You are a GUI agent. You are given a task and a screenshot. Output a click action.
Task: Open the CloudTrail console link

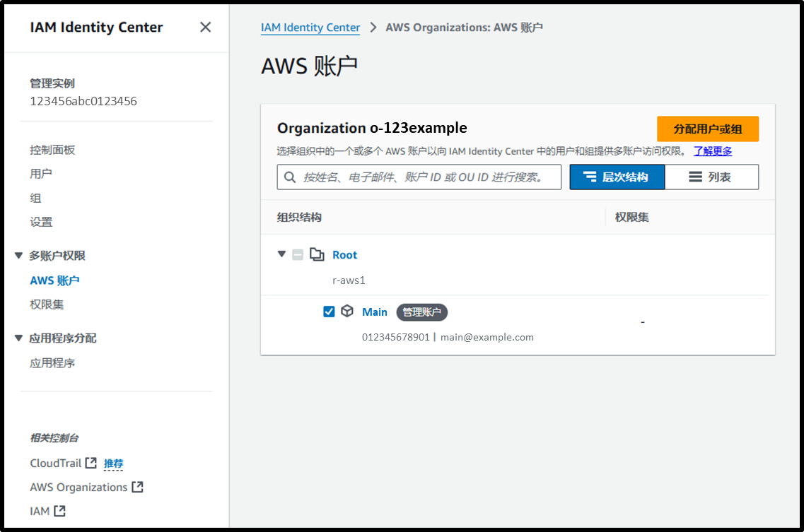pyautogui.click(x=56, y=463)
